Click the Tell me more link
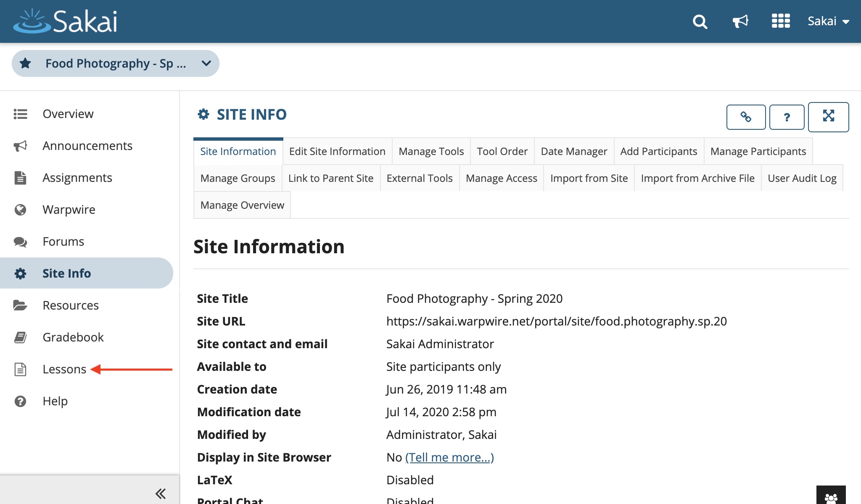Image resolution: width=861 pixels, height=504 pixels. (449, 457)
